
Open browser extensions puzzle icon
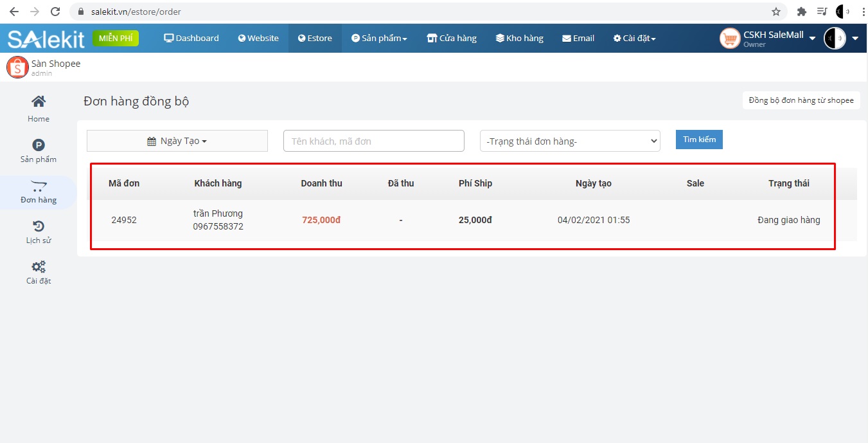[801, 12]
